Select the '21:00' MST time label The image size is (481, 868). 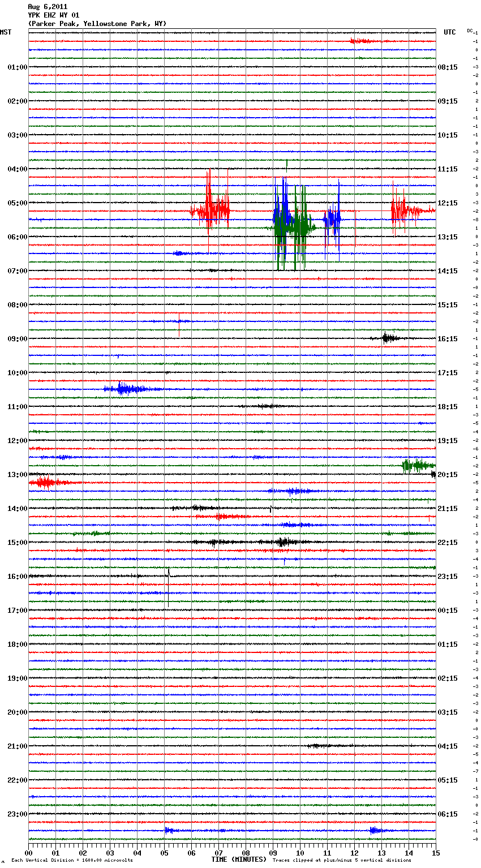click(18, 746)
